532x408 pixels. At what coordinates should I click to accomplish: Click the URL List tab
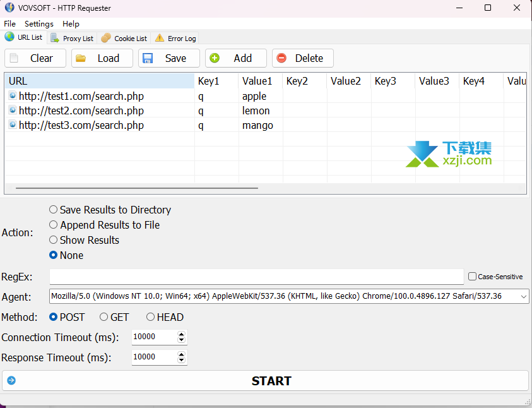24,37
